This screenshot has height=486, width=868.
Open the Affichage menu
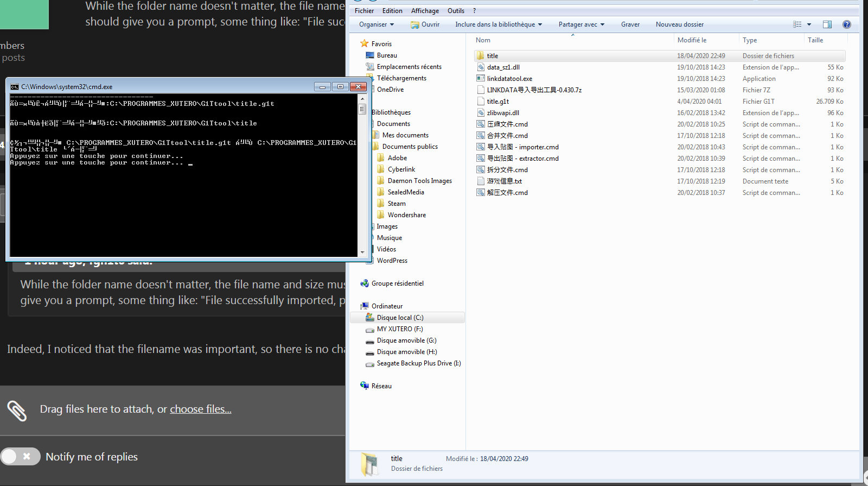pyautogui.click(x=425, y=11)
